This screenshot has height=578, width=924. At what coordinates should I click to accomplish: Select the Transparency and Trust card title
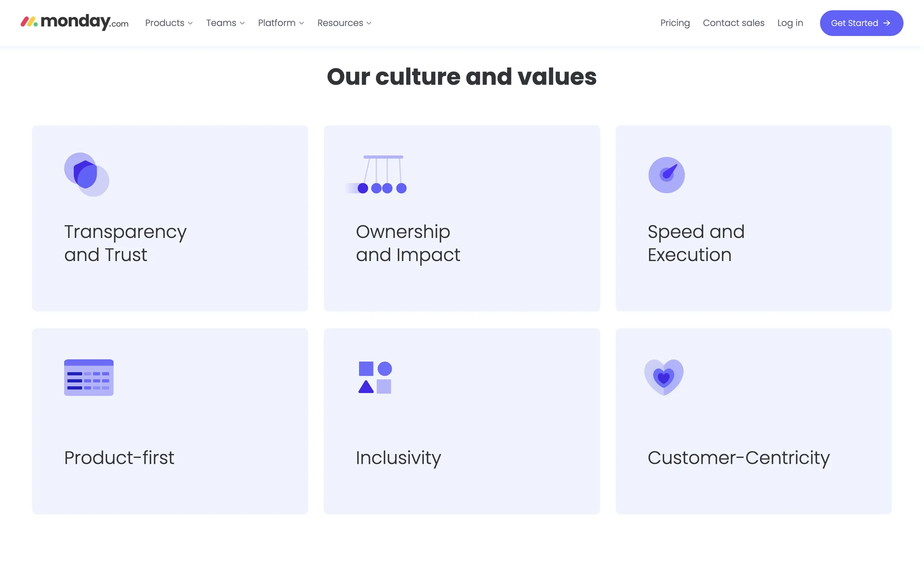click(125, 243)
